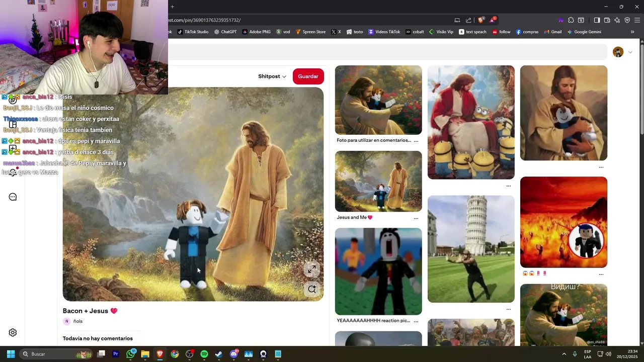Open the Brave Wallet icon

coord(607,20)
